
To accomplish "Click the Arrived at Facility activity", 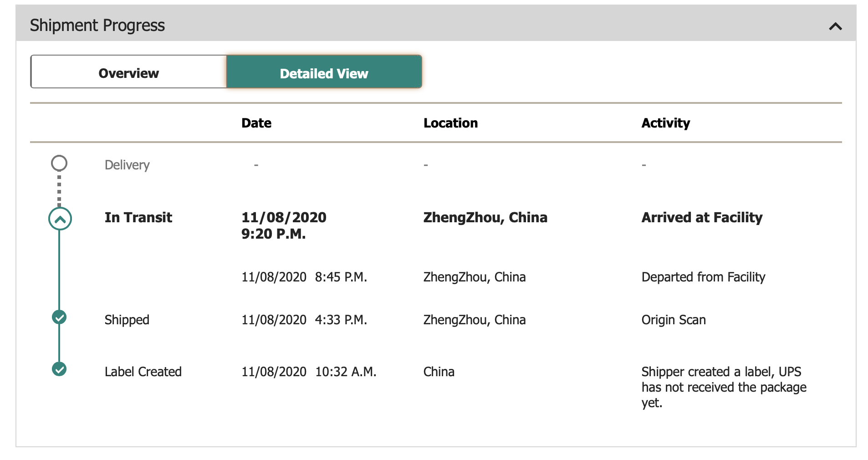I will point(702,217).
